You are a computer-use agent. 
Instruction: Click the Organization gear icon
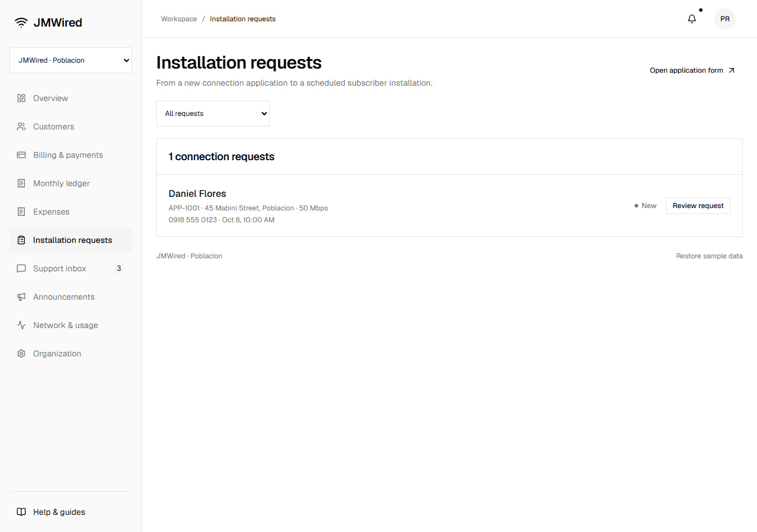point(21,353)
